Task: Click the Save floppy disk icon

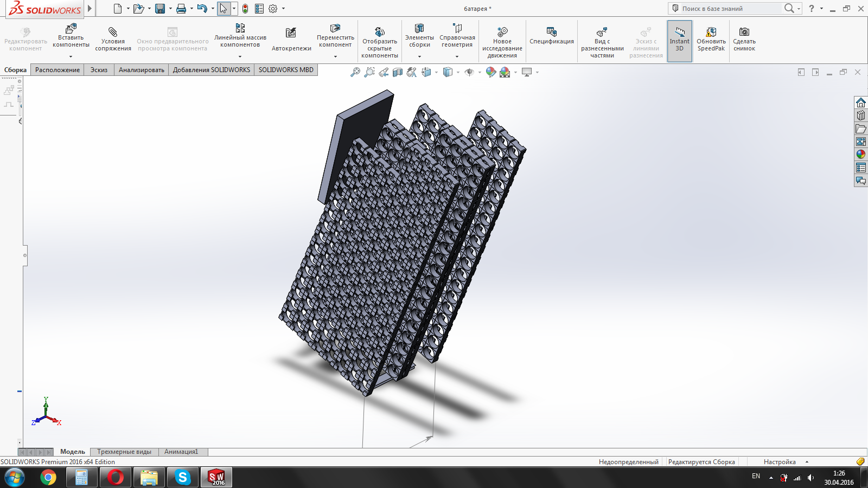Action: tap(159, 9)
